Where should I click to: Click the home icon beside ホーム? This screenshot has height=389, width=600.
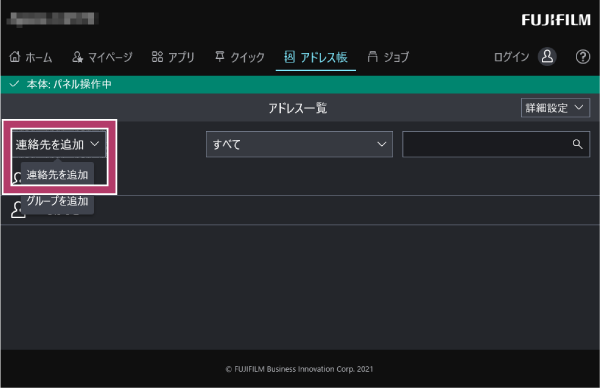click(15, 57)
